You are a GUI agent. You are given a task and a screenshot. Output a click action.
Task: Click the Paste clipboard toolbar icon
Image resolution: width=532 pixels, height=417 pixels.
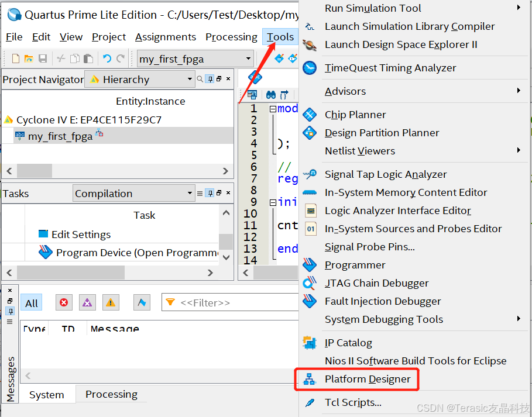point(88,58)
